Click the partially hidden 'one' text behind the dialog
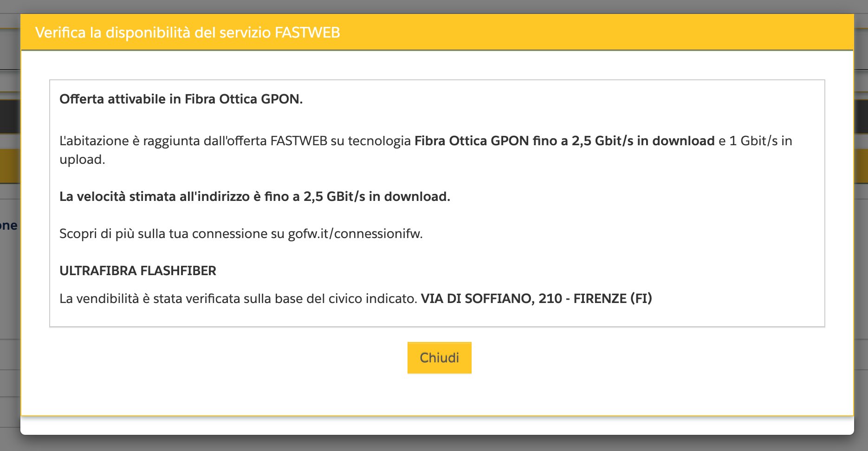Viewport: 868px width, 451px height. [x=8, y=226]
